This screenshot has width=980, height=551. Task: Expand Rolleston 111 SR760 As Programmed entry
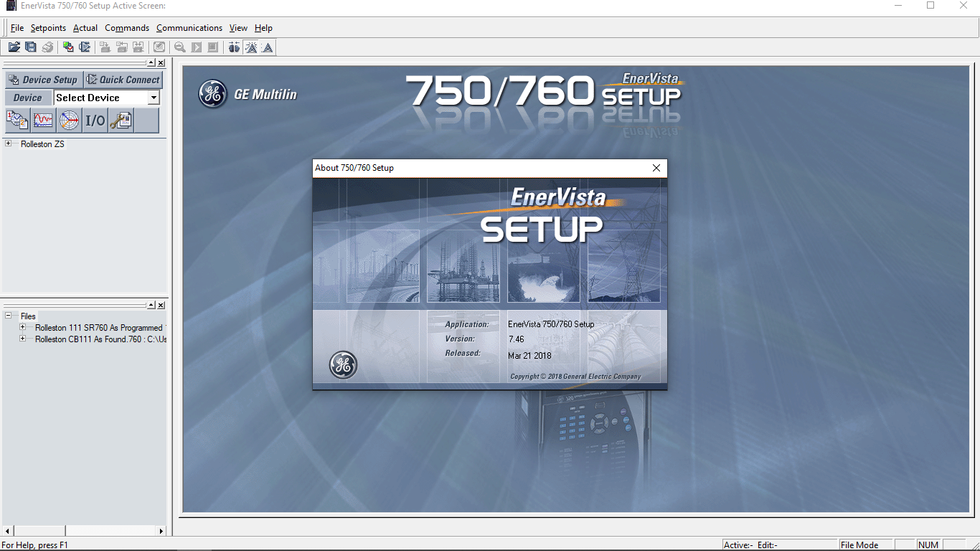coord(22,327)
